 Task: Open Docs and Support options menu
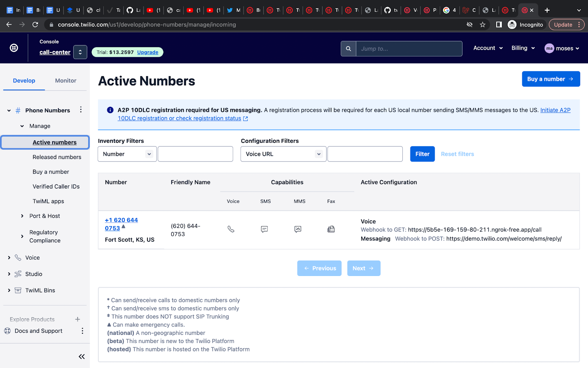point(82,331)
